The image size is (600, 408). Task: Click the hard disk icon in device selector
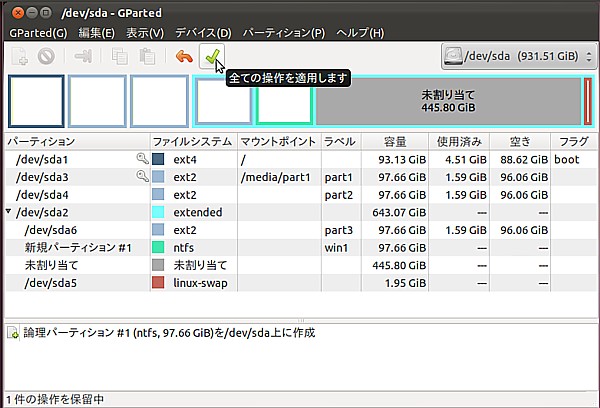pos(453,56)
